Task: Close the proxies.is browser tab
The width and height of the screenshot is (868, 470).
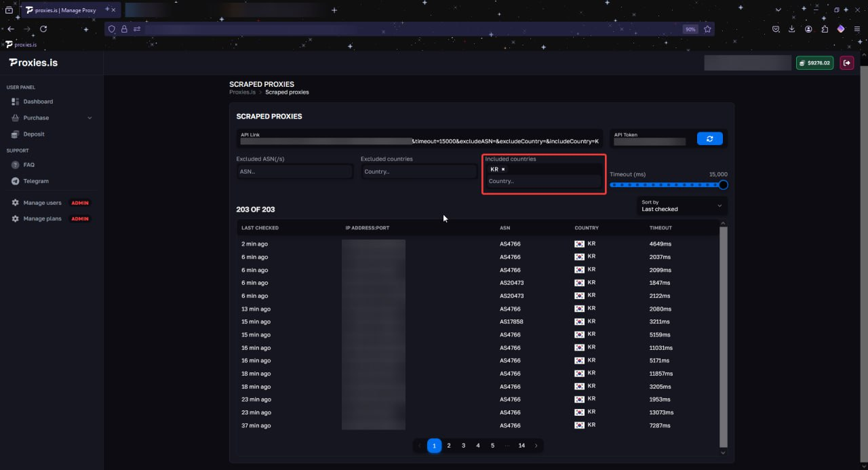Action: (x=113, y=10)
